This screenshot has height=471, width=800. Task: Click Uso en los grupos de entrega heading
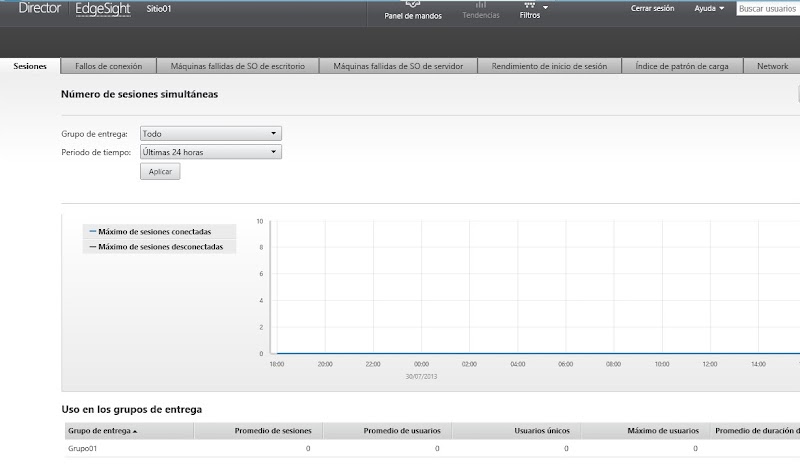132,409
